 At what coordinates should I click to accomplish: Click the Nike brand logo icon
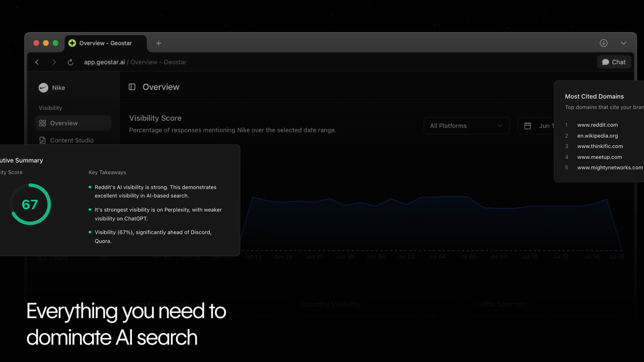(43, 88)
